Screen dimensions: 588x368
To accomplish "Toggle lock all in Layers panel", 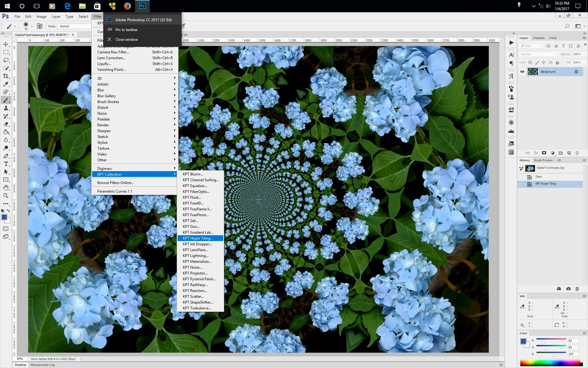I will 557,63.
